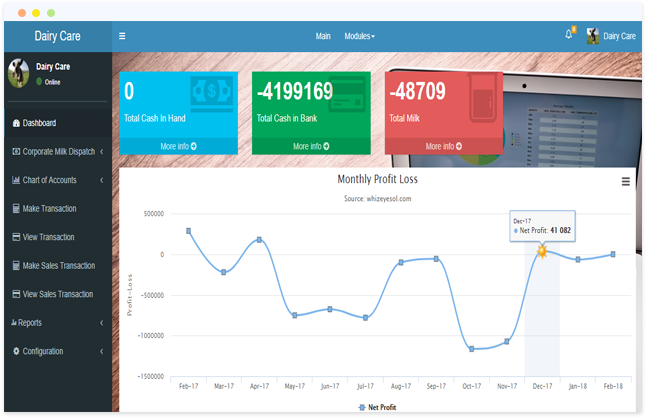Screen dimensions: 646x418
Task: Expand Chart of Accounts submenu
Action: (101, 180)
